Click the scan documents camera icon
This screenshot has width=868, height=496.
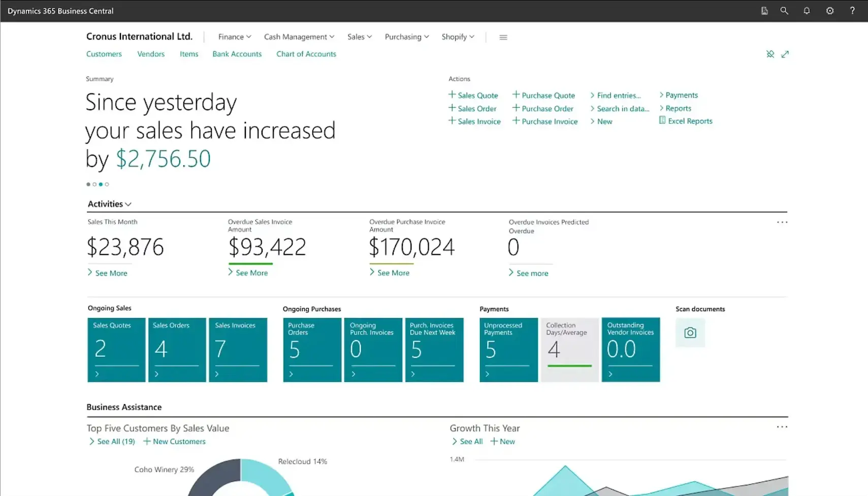pos(690,333)
